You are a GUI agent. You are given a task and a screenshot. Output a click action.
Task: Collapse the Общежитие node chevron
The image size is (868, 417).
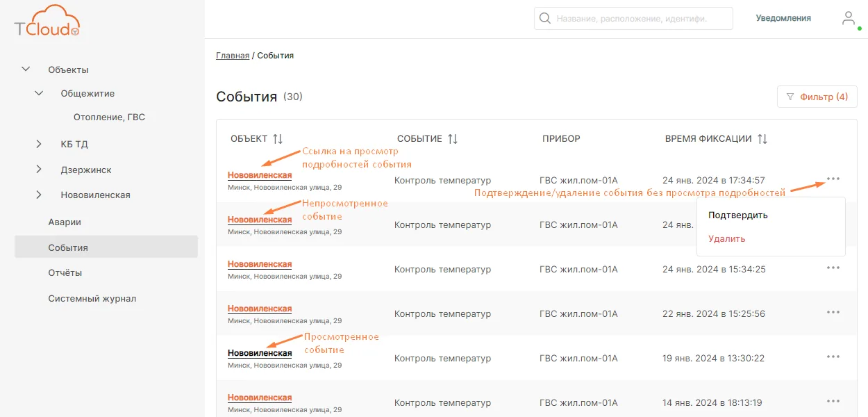(x=39, y=93)
